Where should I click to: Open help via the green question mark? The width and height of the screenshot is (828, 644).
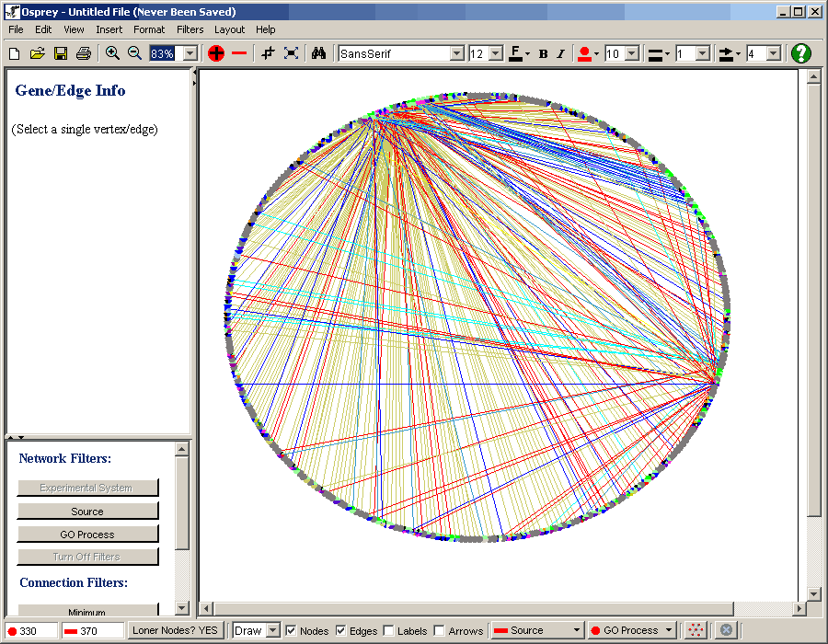[x=801, y=53]
